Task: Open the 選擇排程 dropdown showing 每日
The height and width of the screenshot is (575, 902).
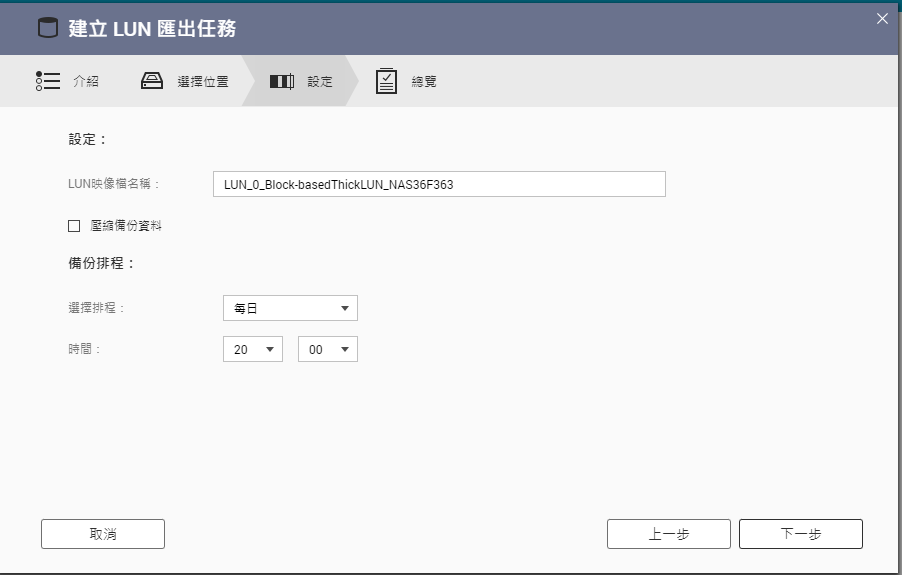Action: [x=290, y=309]
